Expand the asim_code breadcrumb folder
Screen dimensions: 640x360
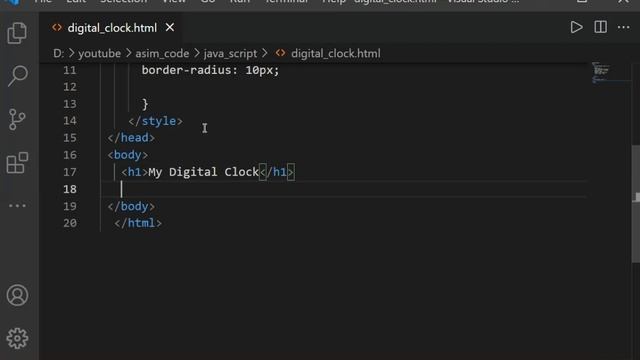point(162,53)
